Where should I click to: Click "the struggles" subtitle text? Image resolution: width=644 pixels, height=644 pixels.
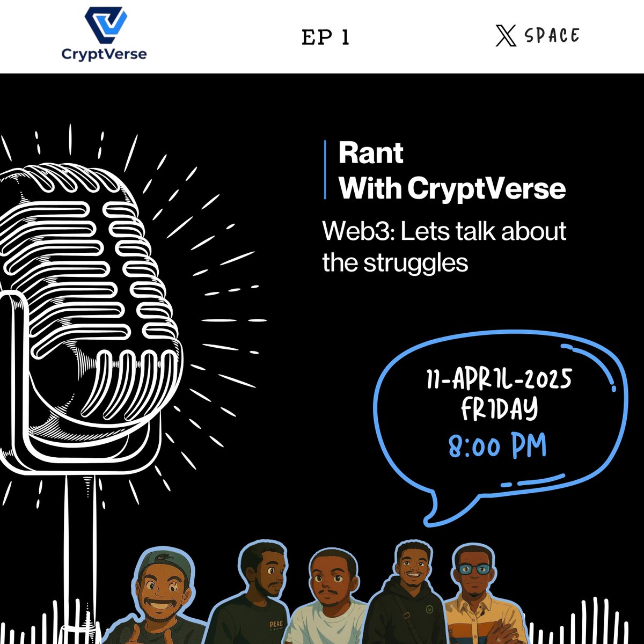(x=395, y=263)
